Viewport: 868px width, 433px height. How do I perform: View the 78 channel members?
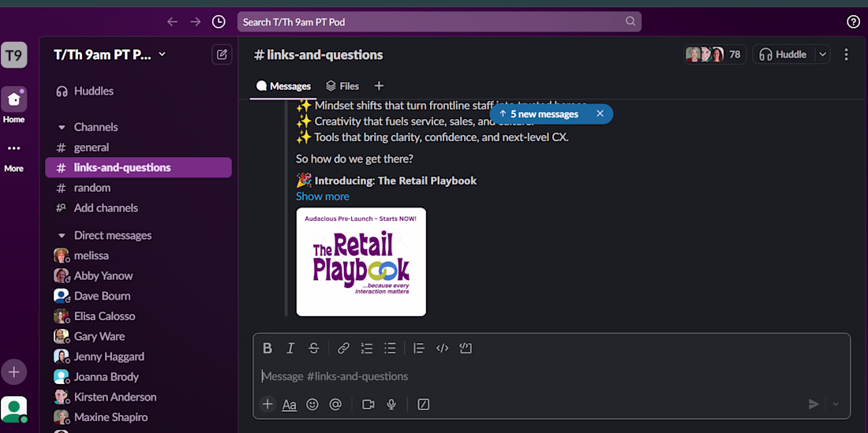(714, 54)
